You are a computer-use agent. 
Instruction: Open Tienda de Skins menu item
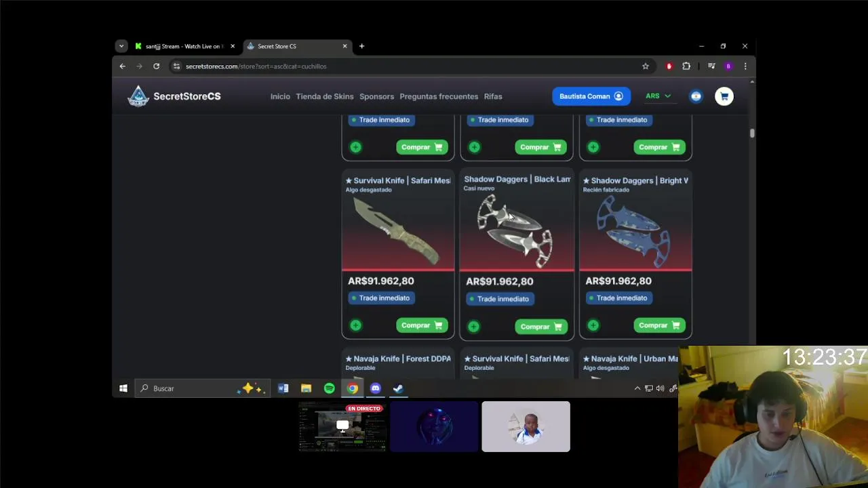click(325, 96)
